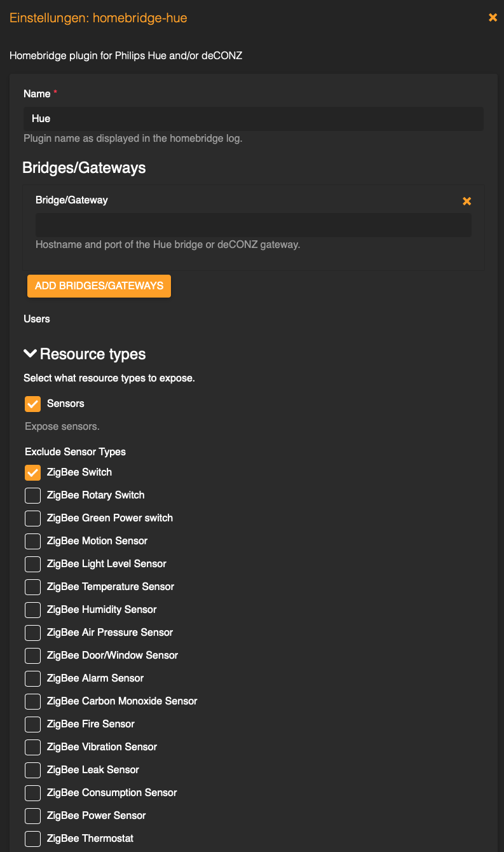Uncheck the Sensors checkbox
The height and width of the screenshot is (852, 504).
[32, 404]
